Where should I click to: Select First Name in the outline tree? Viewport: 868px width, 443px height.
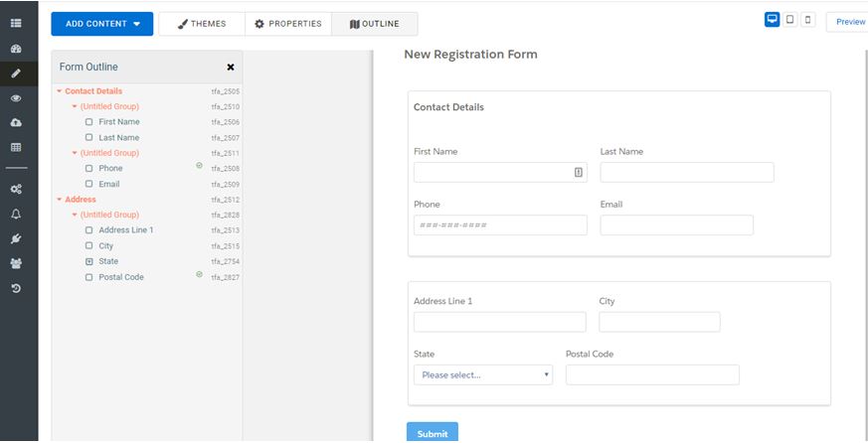[x=119, y=121]
